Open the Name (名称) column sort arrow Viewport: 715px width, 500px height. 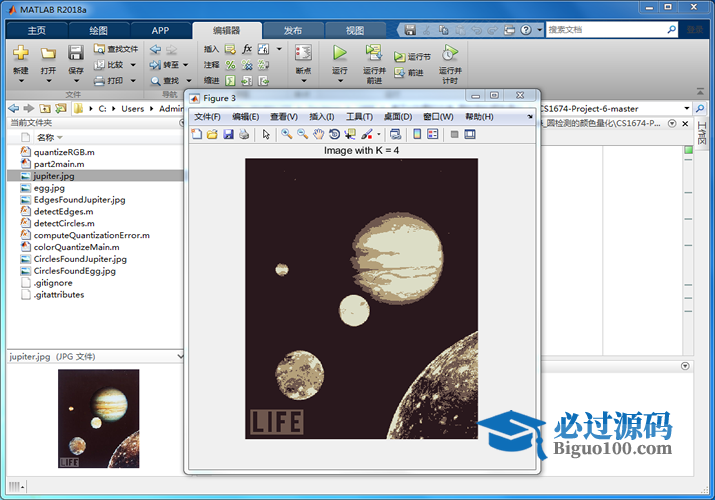60,138
